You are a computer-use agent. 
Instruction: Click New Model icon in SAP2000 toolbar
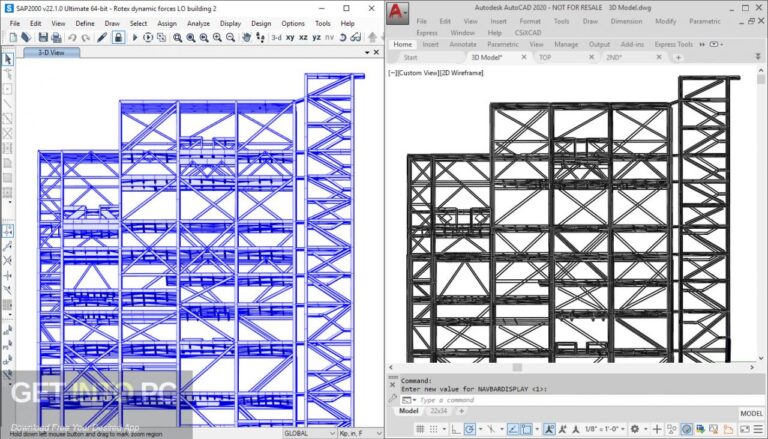(13, 37)
